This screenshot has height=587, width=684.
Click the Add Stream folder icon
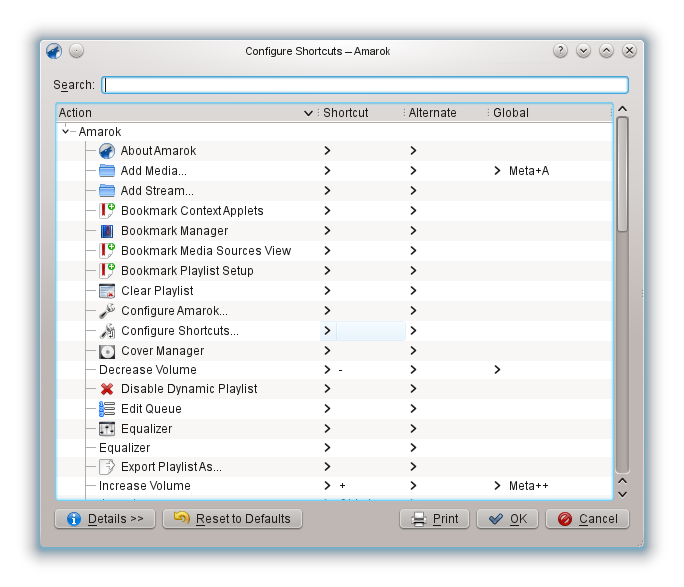pyautogui.click(x=107, y=191)
